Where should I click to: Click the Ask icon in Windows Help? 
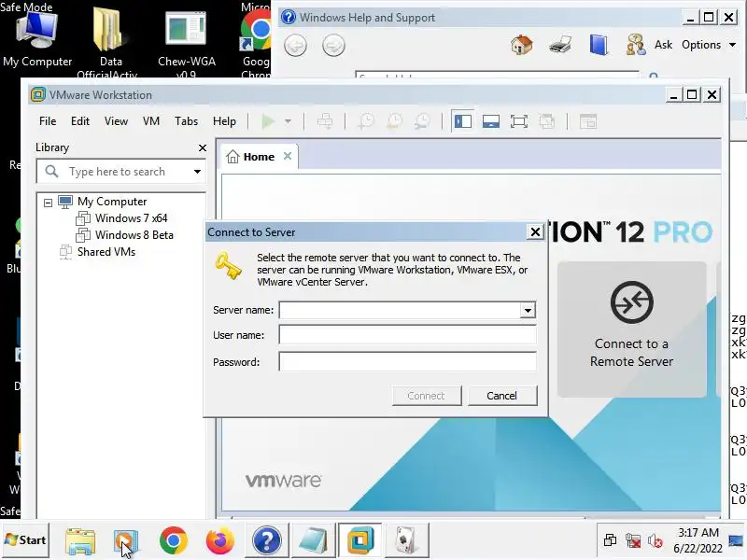pyautogui.click(x=649, y=45)
